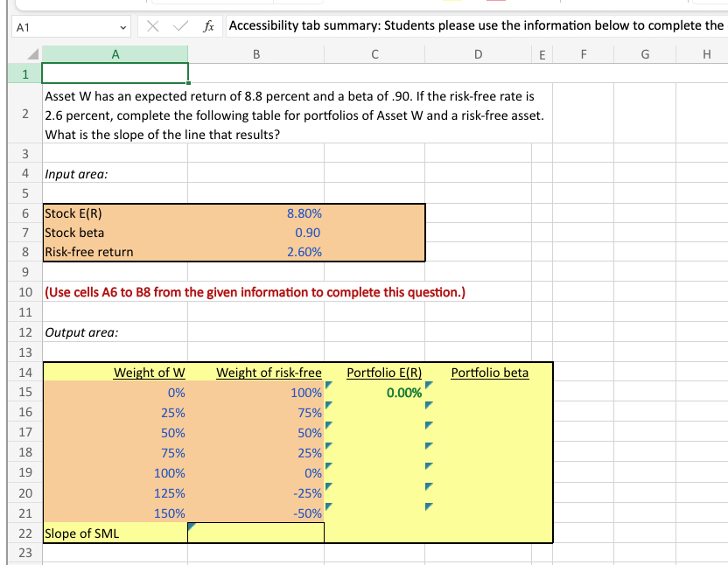Expand the comment flag on the 0.00% cell
The image size is (728, 565).
pos(428,385)
